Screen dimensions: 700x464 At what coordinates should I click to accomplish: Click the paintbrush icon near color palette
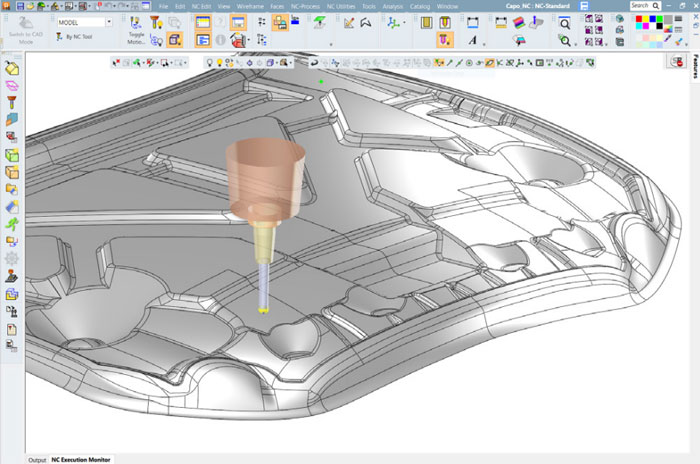[678, 41]
